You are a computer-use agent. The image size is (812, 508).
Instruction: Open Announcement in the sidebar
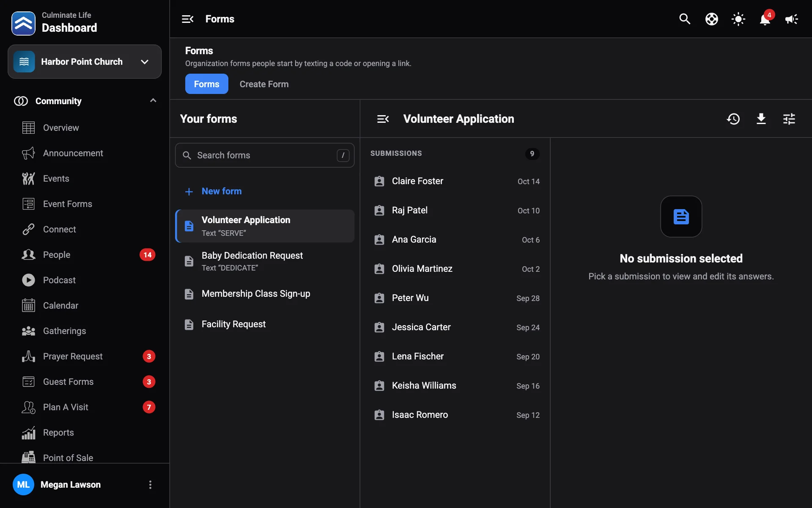coord(85,153)
